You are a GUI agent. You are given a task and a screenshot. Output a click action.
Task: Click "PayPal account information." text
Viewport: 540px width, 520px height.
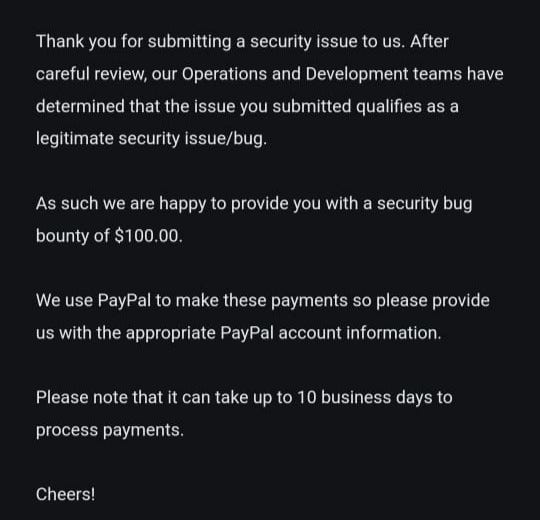[331, 333]
